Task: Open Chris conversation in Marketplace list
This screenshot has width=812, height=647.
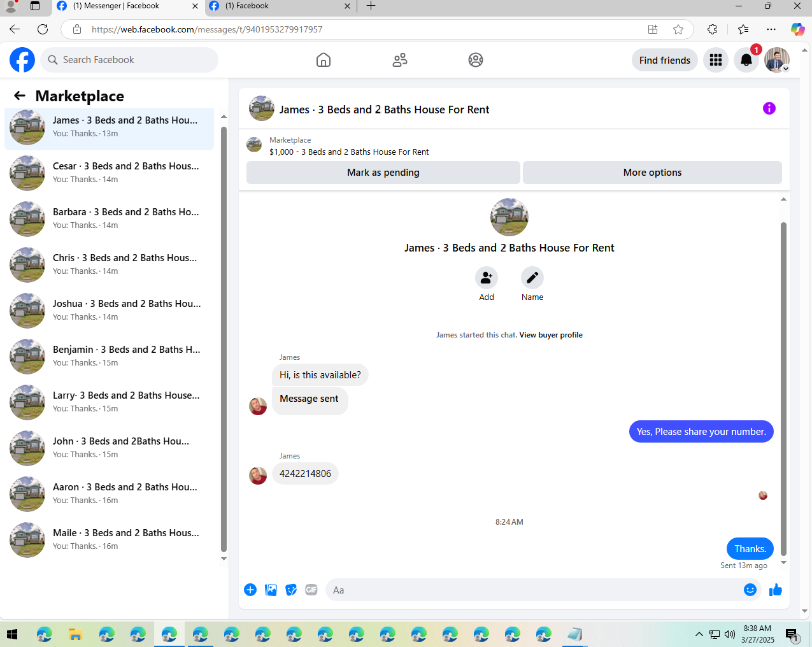Action: click(110, 265)
